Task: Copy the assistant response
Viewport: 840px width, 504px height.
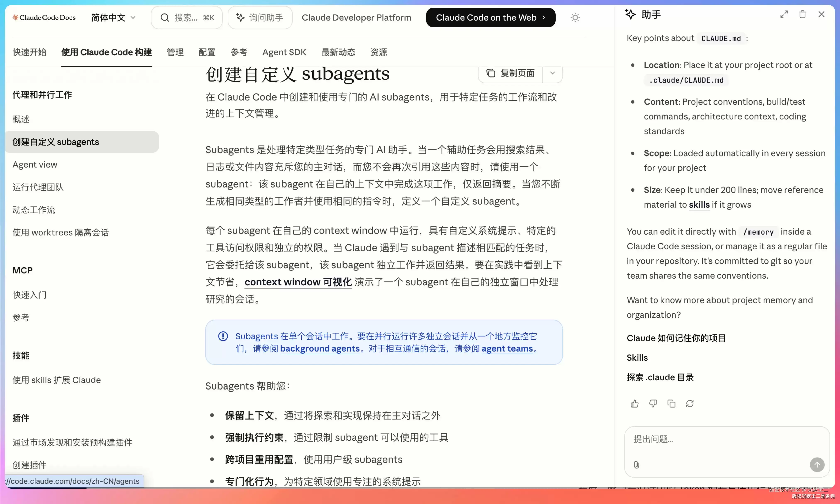Action: coord(671,403)
